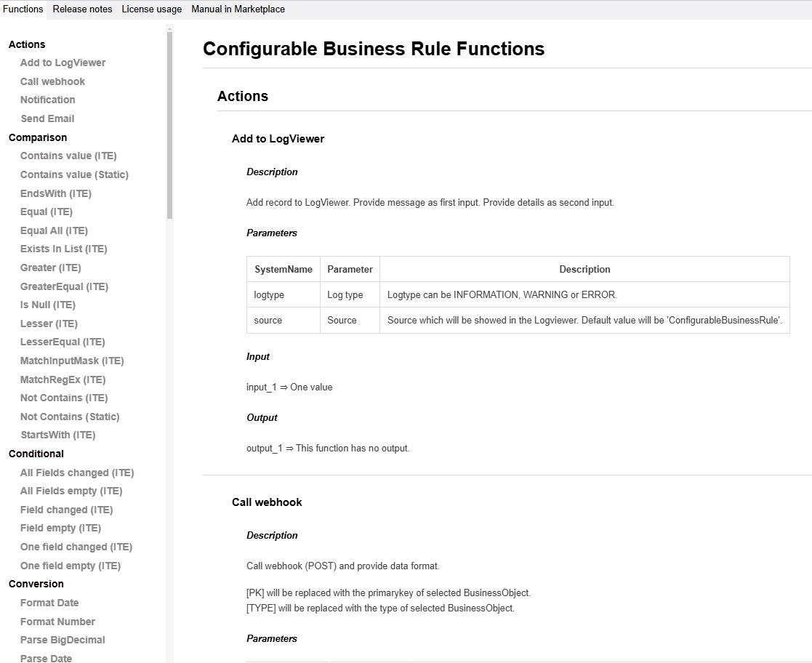This screenshot has height=663, width=812.
Task: Jump to Exists In List (ITE)
Action: click(x=64, y=249)
